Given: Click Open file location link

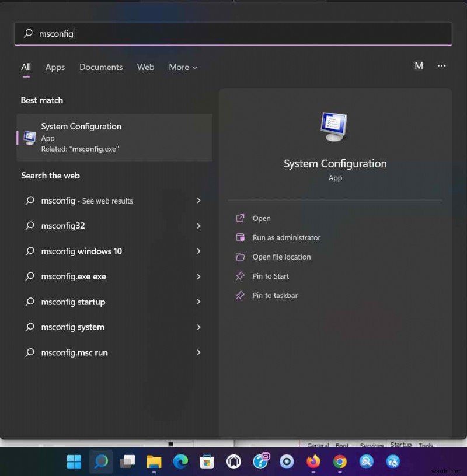Looking at the screenshot, I should point(281,257).
